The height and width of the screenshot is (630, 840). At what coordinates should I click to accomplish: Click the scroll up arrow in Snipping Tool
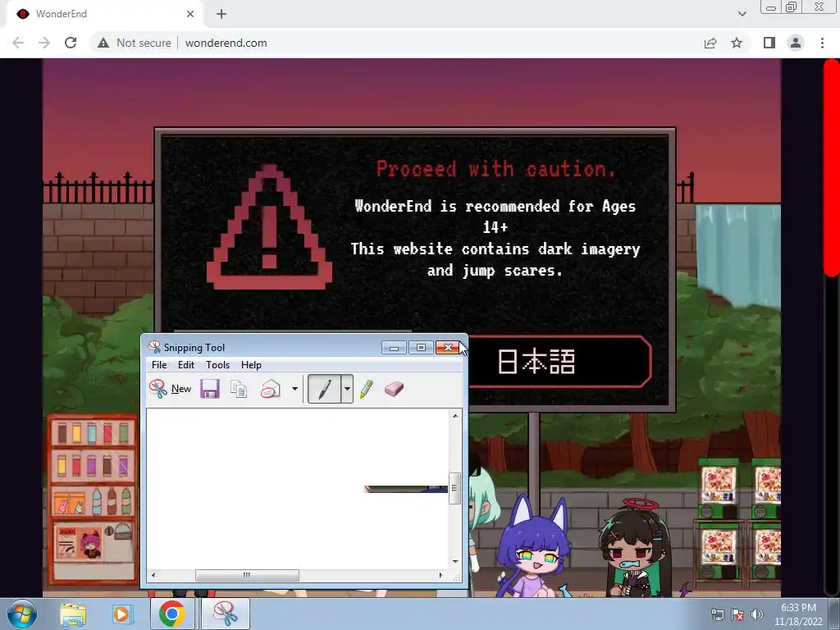click(454, 415)
